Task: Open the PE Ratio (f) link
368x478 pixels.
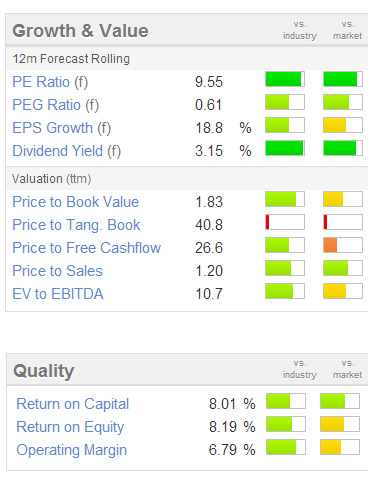Action: (50, 82)
